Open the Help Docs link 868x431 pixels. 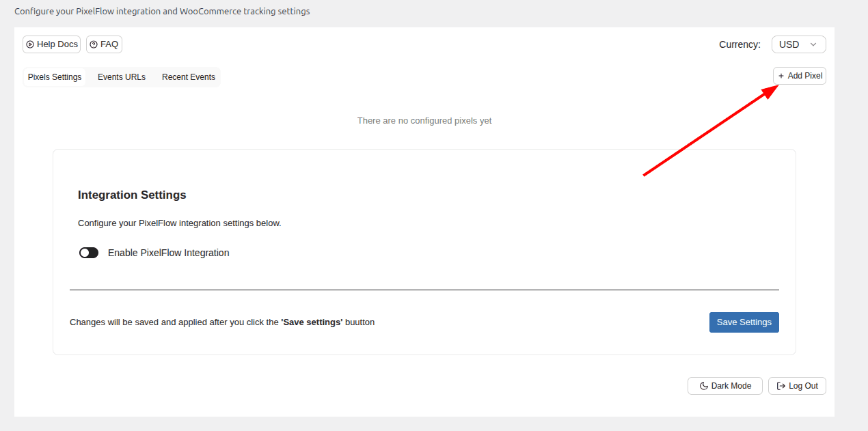click(x=52, y=44)
